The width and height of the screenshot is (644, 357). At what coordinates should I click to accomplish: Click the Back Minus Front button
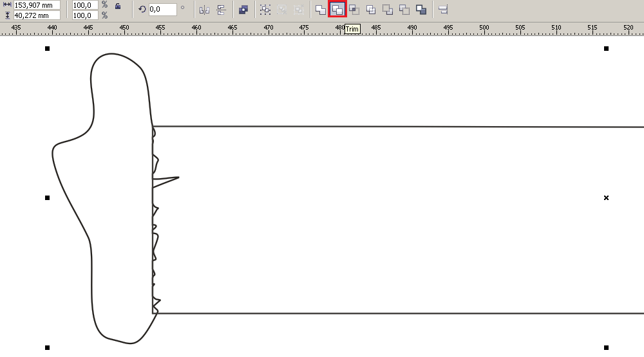coord(404,10)
